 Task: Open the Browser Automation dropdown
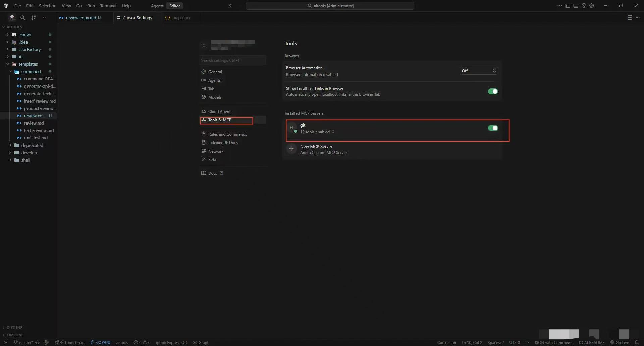coord(478,71)
